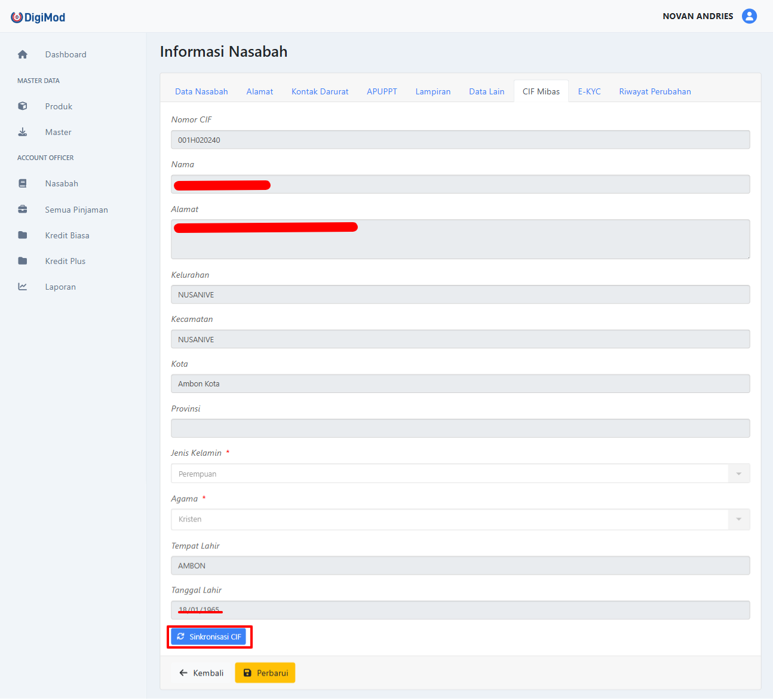Click the user profile avatar icon
This screenshot has height=700, width=773.
pyautogui.click(x=749, y=16)
